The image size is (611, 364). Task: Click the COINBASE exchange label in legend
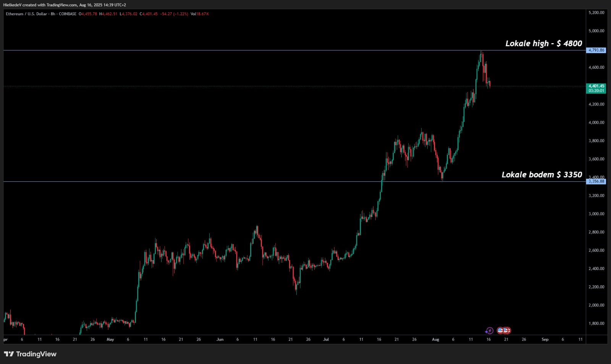pyautogui.click(x=68, y=14)
